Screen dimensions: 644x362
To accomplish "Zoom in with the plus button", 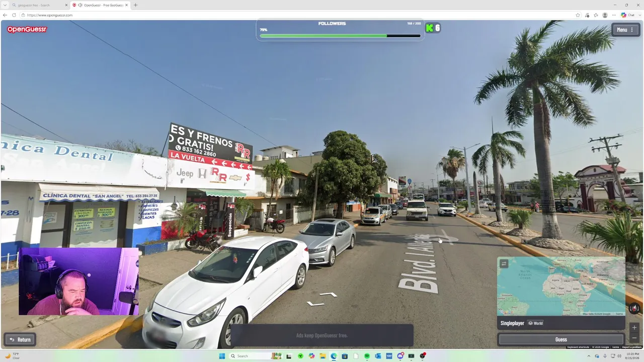I will [x=634, y=328].
